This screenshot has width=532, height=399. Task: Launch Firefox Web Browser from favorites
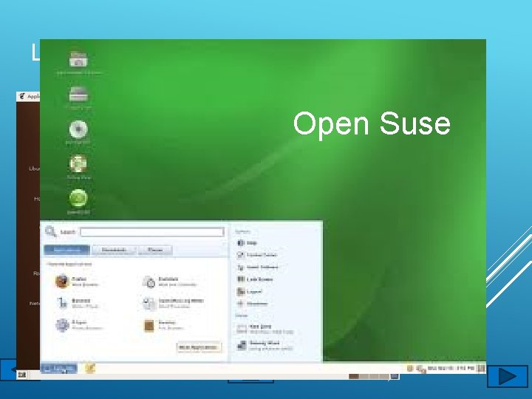coord(77,282)
